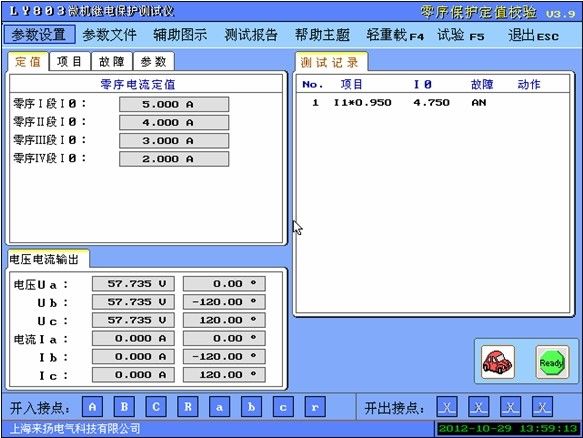The width and height of the screenshot is (583, 438).
Task: Open the 参数文件 menu
Action: [x=109, y=35]
